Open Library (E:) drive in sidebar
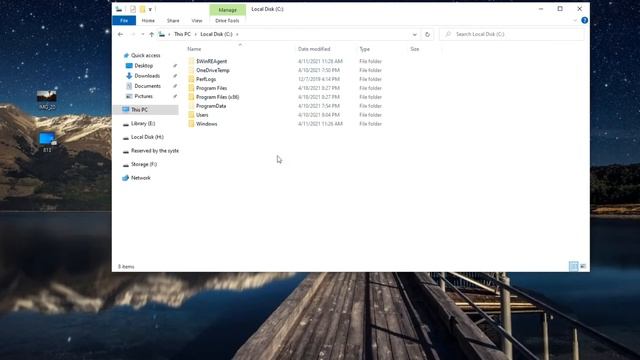Screen dimensions: 640x360 [143, 123]
